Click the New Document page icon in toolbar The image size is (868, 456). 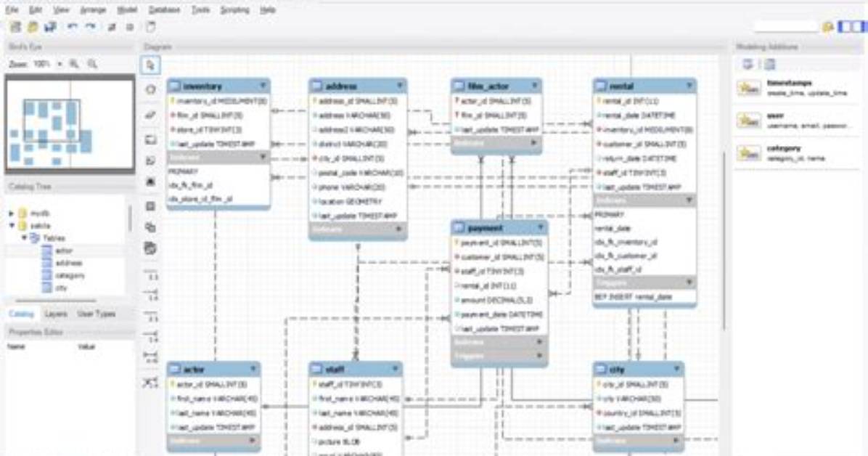(x=150, y=27)
